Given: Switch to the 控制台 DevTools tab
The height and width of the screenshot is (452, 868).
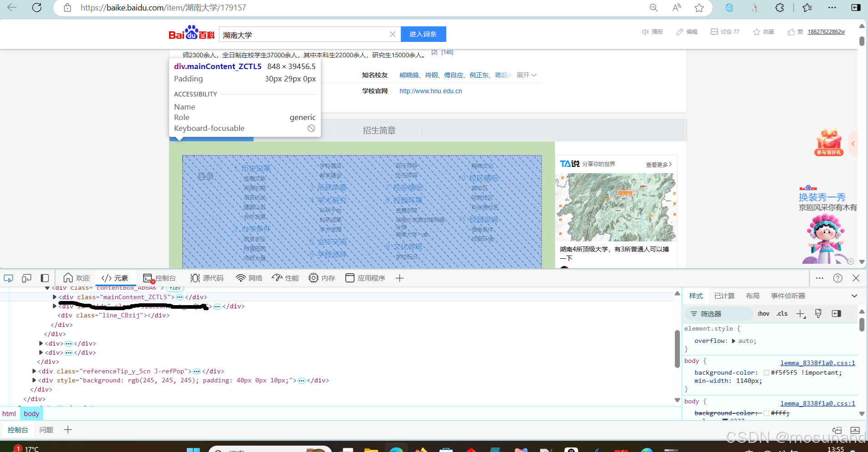Looking at the screenshot, I should pyautogui.click(x=160, y=278).
